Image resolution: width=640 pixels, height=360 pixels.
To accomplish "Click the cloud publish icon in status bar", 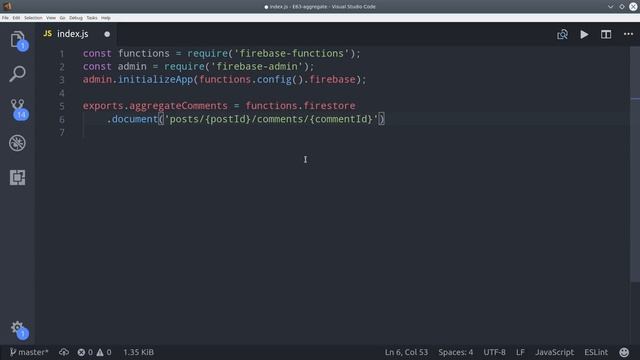I will [64, 352].
